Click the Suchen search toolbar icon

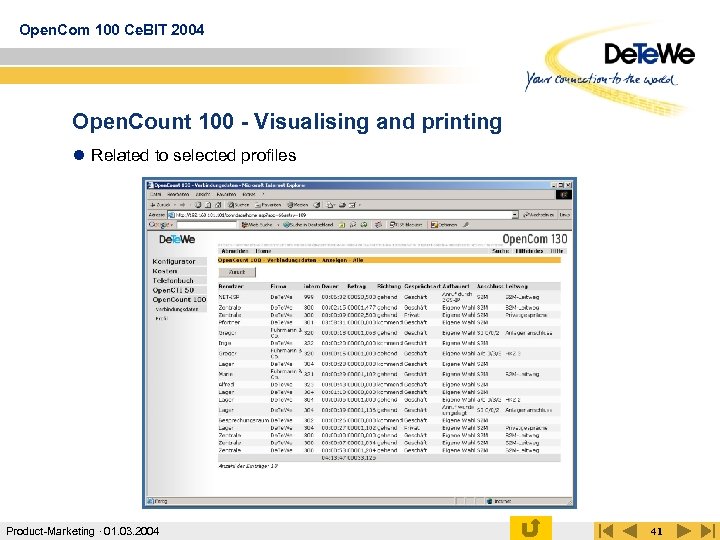238,205
